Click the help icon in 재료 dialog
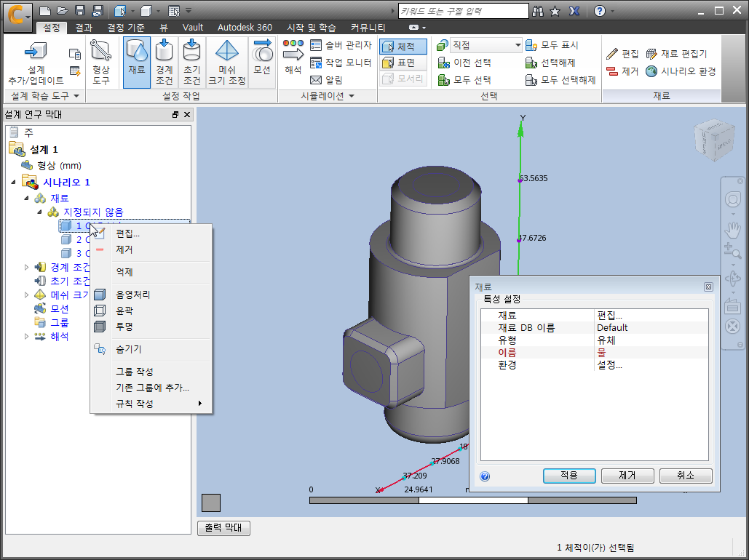Screen dimensions: 749x560 [484, 476]
